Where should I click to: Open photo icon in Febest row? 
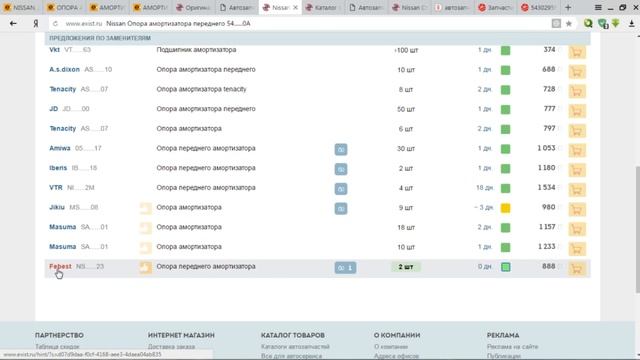345,268
